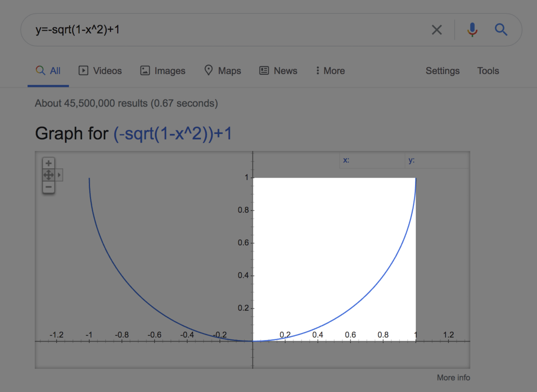Open the Maps tab
The height and width of the screenshot is (392, 537).
pyautogui.click(x=223, y=71)
